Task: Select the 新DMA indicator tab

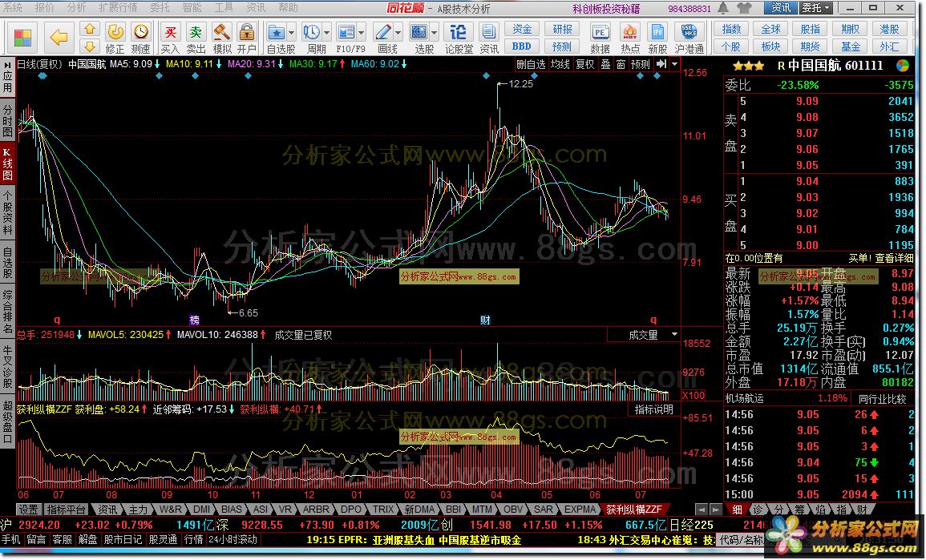Action: click(419, 510)
